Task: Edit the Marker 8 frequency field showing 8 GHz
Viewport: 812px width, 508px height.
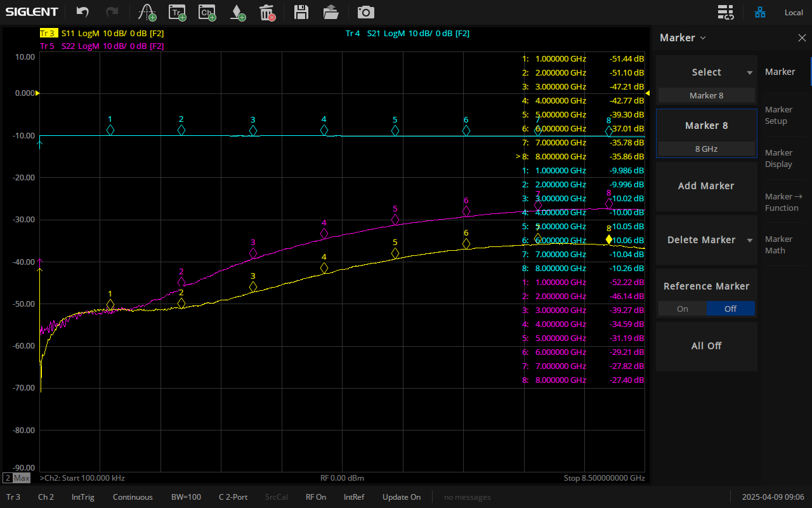Action: pyautogui.click(x=706, y=149)
